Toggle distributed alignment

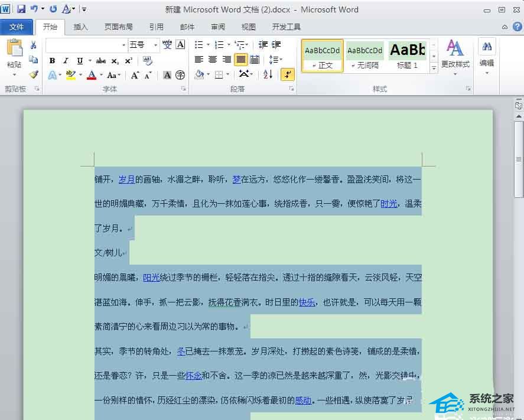[255, 60]
